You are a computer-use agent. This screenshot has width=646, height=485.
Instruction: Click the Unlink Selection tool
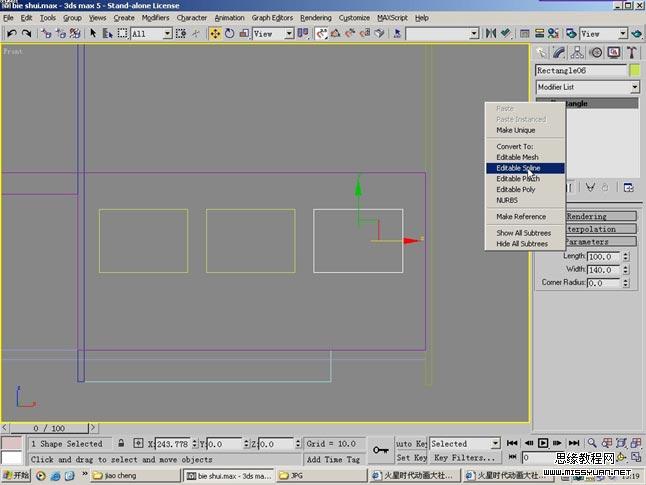tap(61, 33)
